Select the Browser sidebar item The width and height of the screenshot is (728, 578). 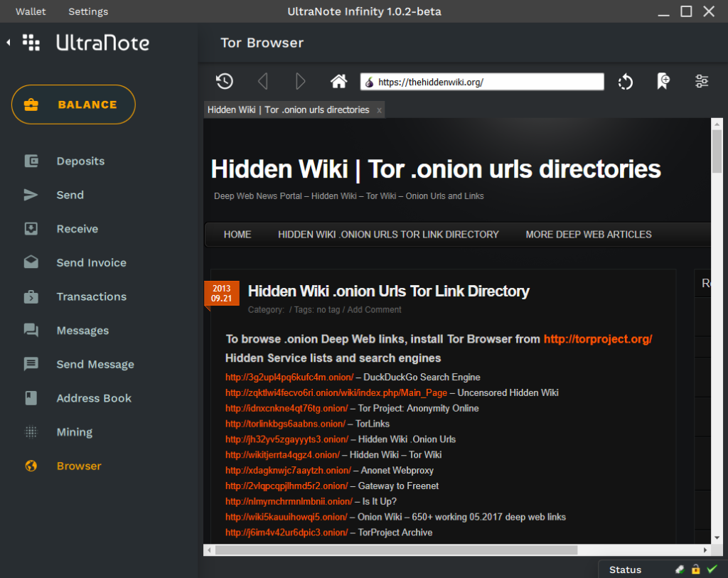click(x=79, y=466)
